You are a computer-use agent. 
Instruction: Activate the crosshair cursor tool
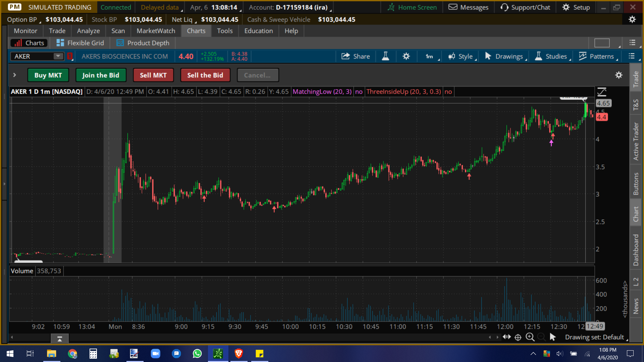click(518, 337)
